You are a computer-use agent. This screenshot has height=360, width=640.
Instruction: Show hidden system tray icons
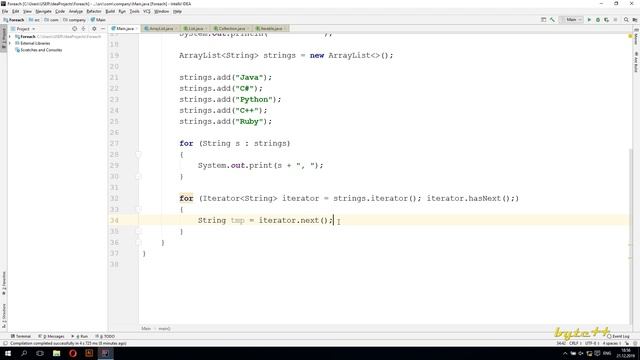coord(565,353)
